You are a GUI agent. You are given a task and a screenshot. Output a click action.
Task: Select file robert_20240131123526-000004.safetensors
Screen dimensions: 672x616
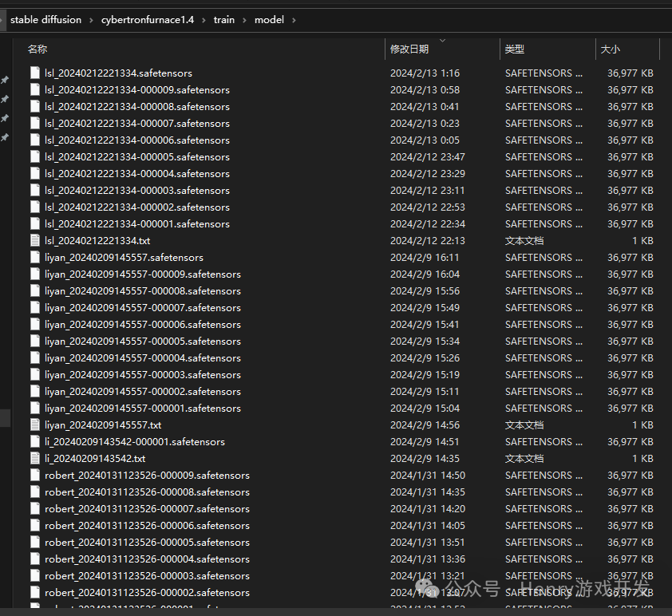pos(147,559)
